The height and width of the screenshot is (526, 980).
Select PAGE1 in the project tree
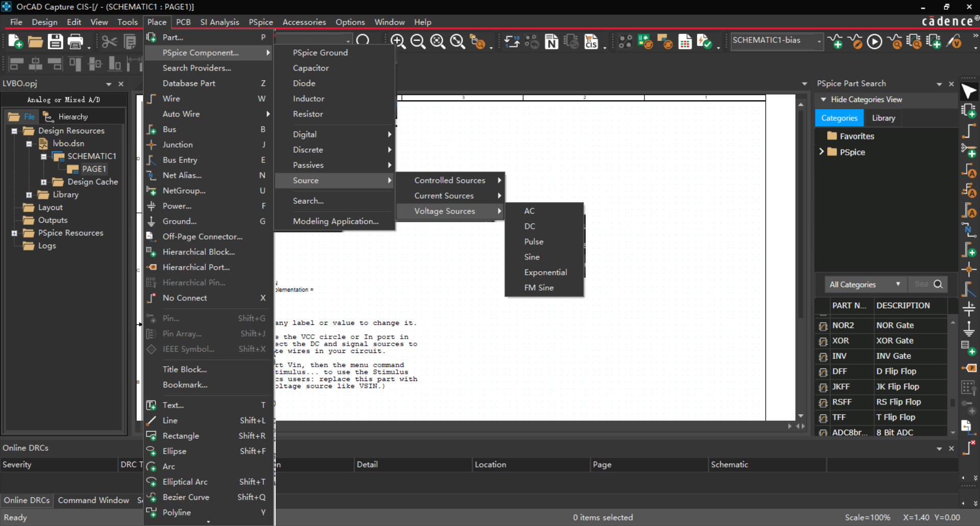coord(94,169)
